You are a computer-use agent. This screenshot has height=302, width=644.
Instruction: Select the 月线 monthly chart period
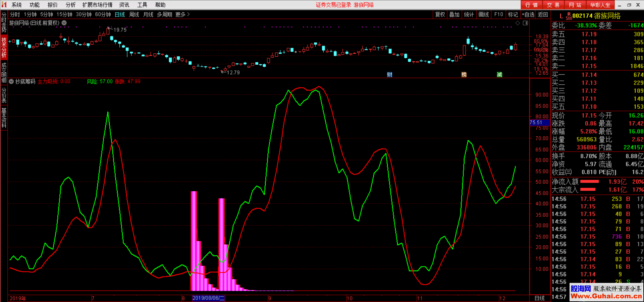pos(148,14)
